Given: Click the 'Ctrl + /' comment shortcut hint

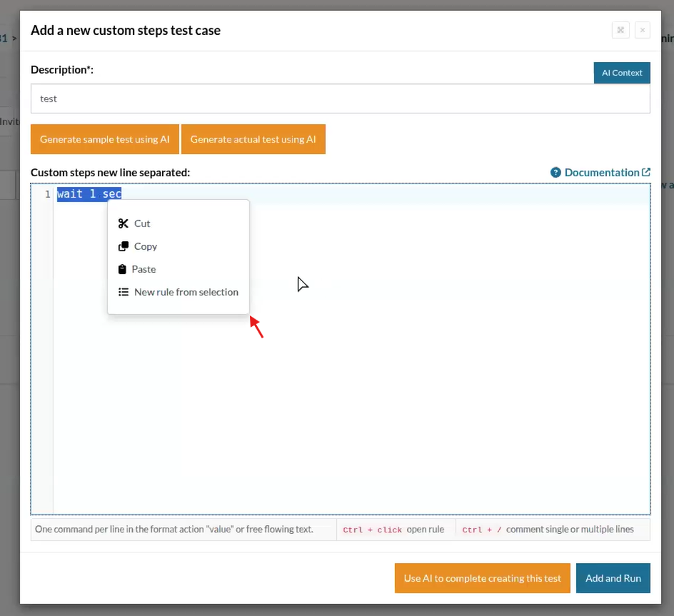Looking at the screenshot, I should pos(481,530).
